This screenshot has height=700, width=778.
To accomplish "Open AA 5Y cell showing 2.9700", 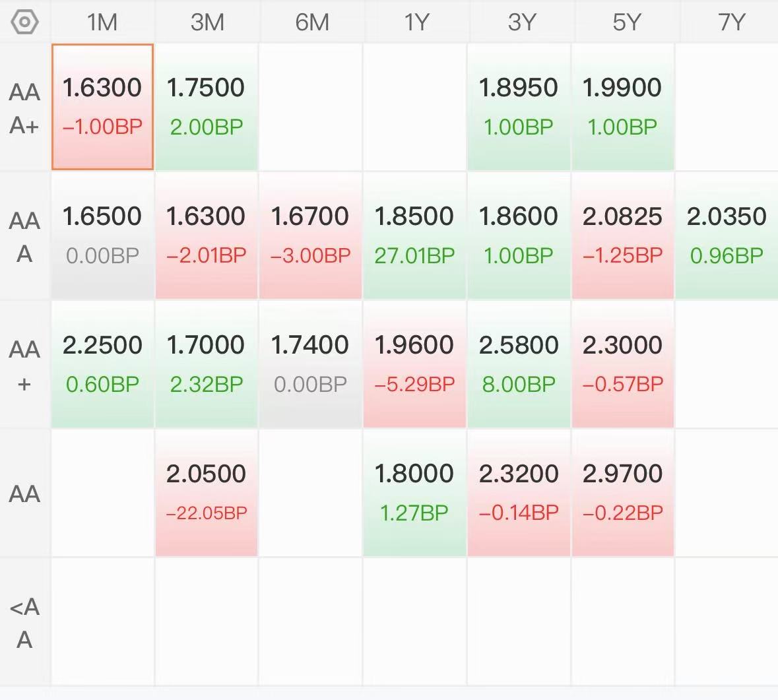I will (x=623, y=493).
